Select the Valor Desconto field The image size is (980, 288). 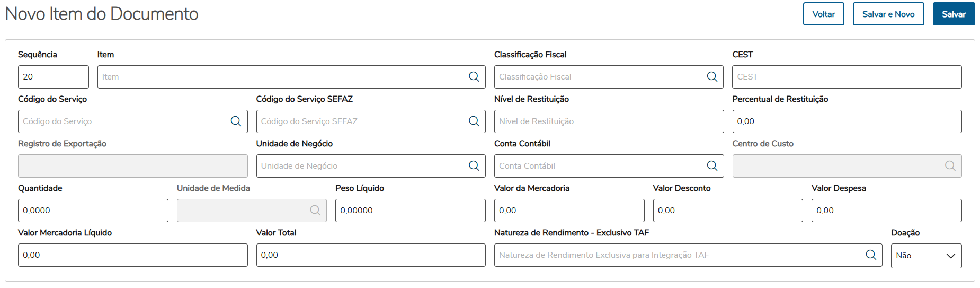pyautogui.click(x=727, y=211)
